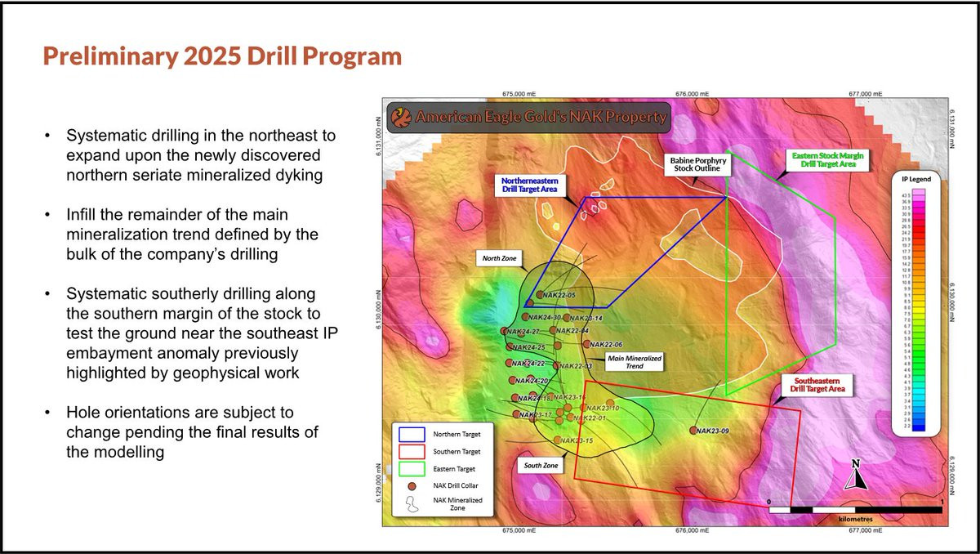980x554 pixels.
Task: Click the NAK Drill Collar legend text
Action: 457,485
